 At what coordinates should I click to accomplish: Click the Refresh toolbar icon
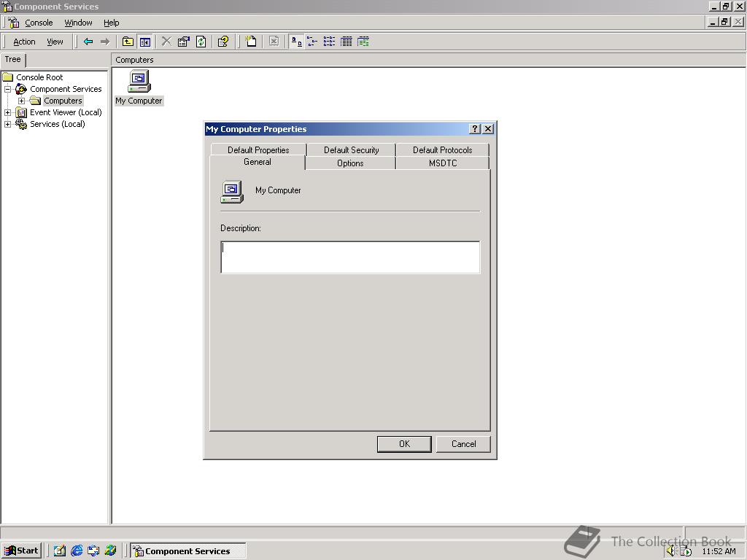click(x=201, y=42)
